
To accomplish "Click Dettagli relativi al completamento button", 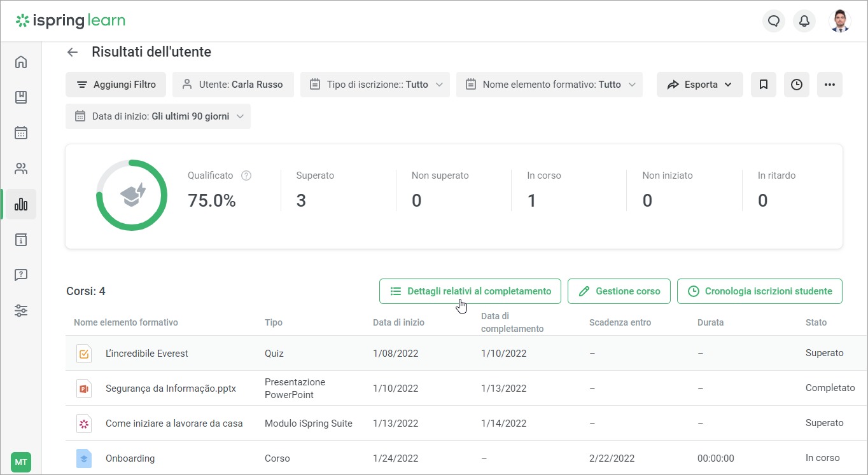I will (x=470, y=291).
